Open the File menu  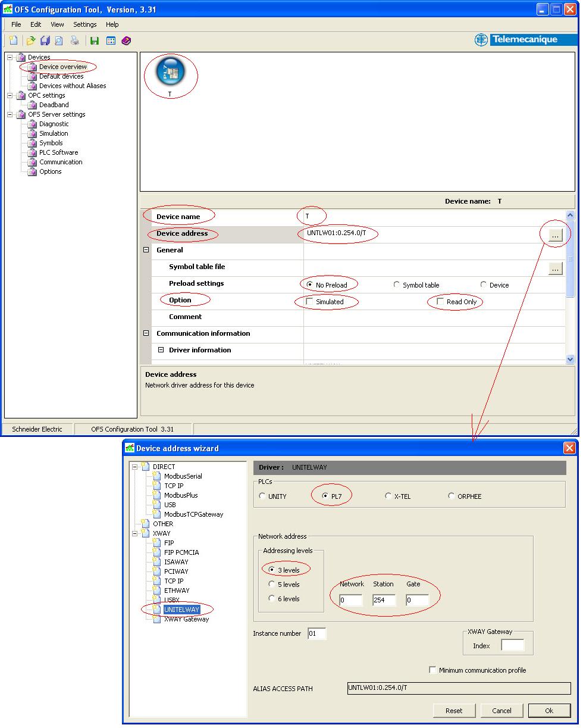[16, 24]
